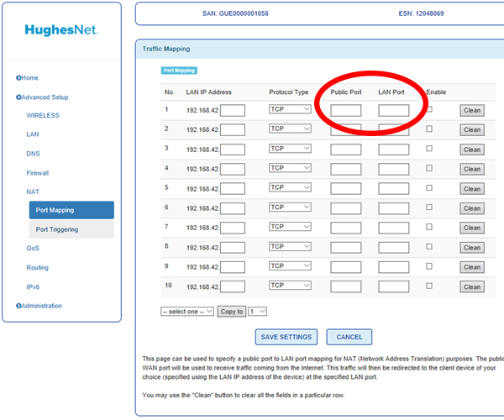The height and width of the screenshot is (420, 504).
Task: Open the QoS settings page
Action: tap(33, 248)
